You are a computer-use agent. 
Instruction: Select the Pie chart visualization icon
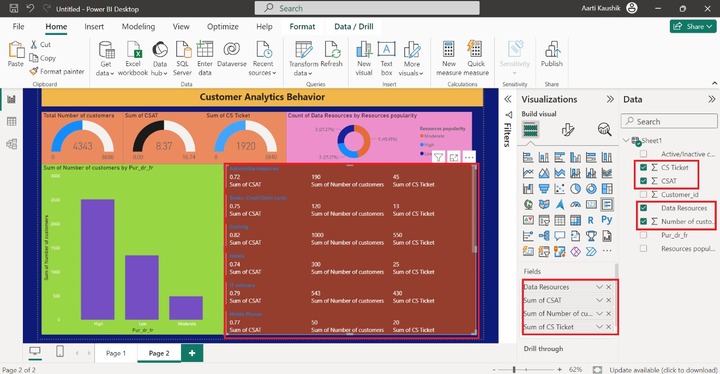coord(575,188)
